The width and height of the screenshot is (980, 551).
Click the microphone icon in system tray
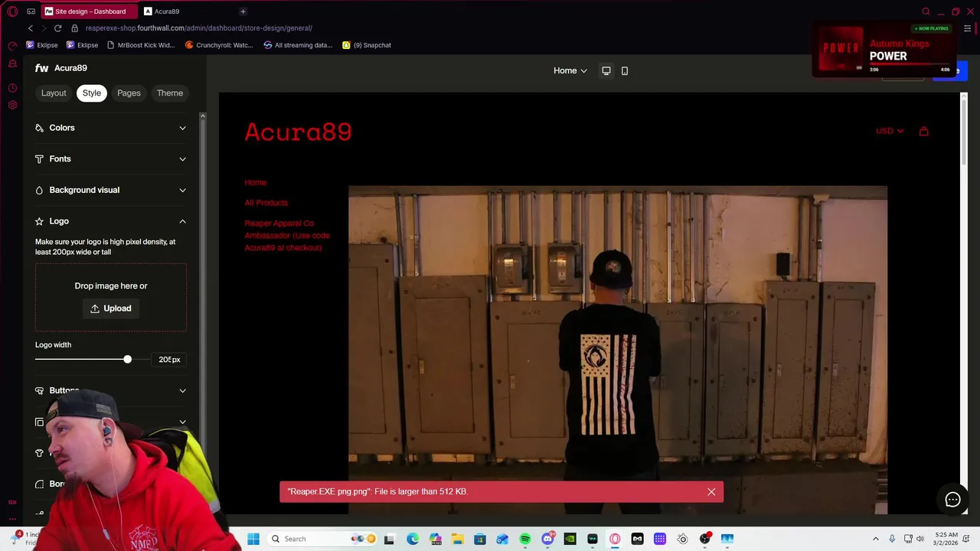[892, 539]
